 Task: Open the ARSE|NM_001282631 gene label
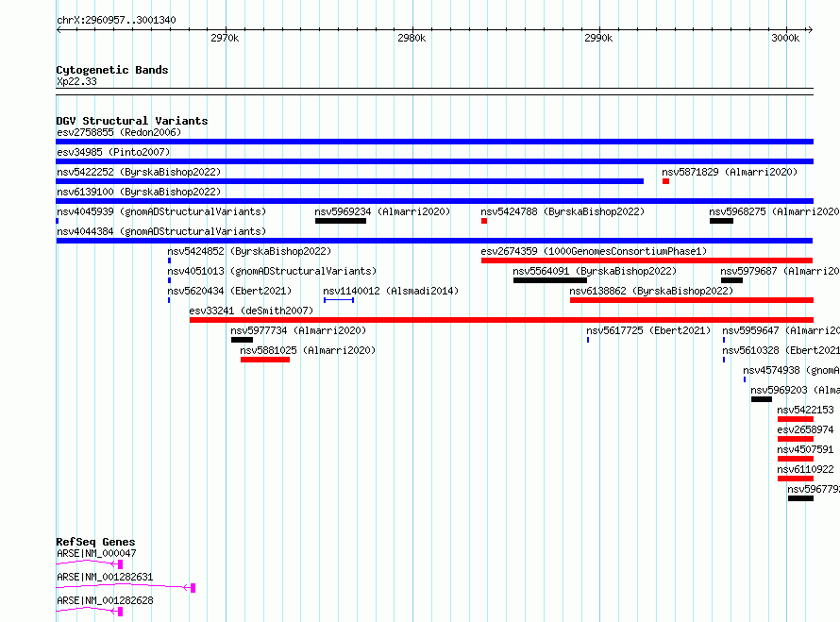click(x=105, y=577)
